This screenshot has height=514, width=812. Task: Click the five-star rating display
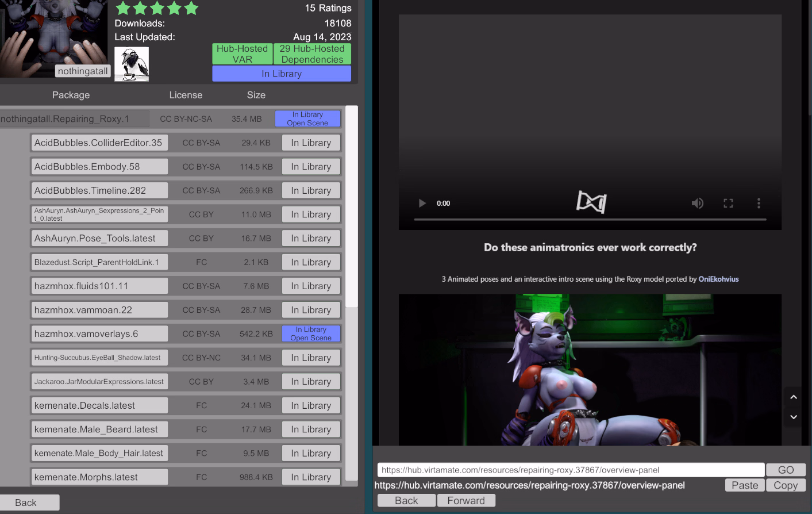pyautogui.click(x=157, y=8)
